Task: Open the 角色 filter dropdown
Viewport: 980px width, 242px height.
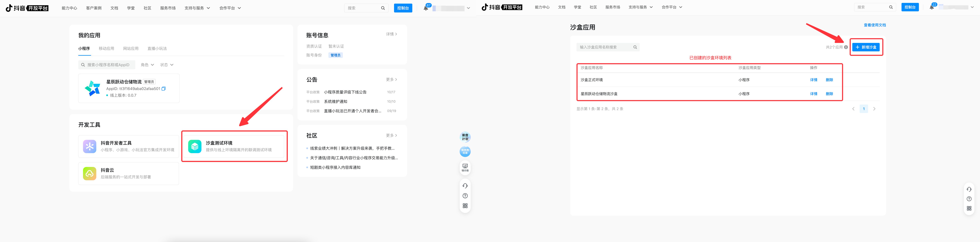Action: tap(147, 65)
